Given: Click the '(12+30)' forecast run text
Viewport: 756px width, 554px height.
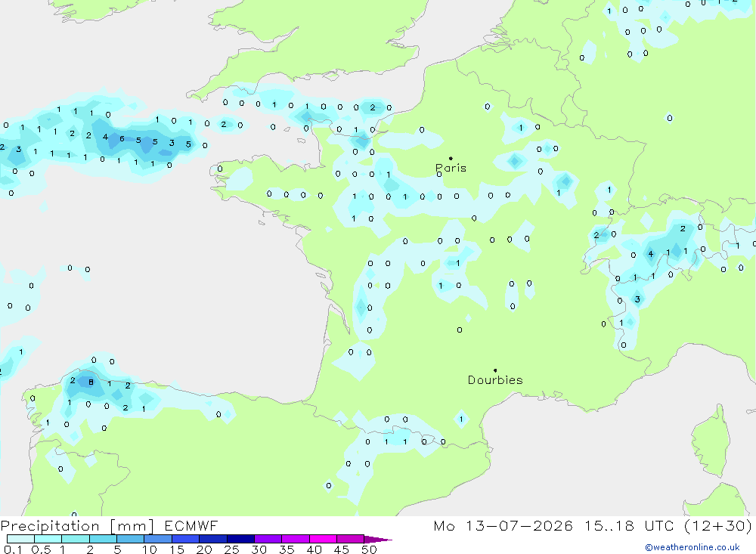Looking at the screenshot, I should click(718, 526).
